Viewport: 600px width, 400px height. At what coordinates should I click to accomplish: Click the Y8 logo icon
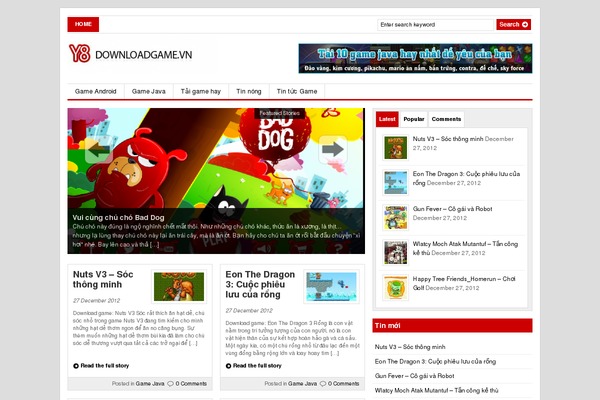(x=80, y=54)
